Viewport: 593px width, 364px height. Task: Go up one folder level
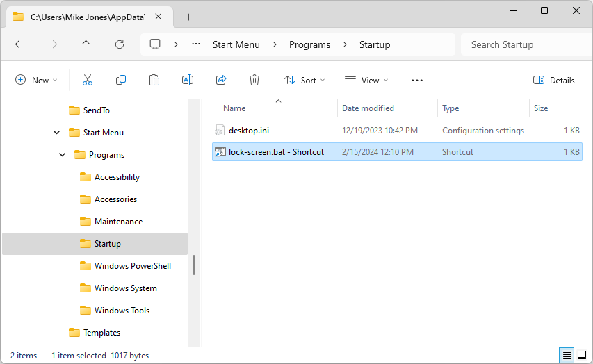[86, 44]
